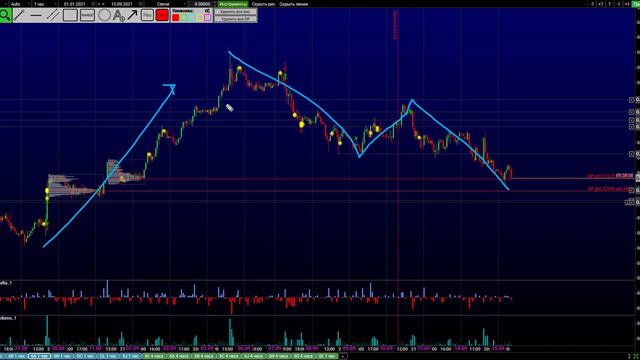The height and width of the screenshot is (360, 640).
Task: Switch to the GC 1 час bottom tab
Action: point(86,356)
